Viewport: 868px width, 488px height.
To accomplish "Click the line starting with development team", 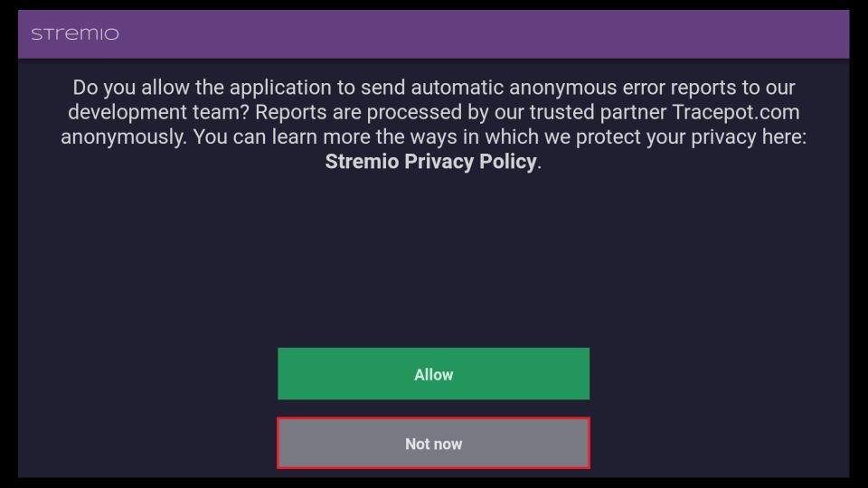I will pos(433,112).
